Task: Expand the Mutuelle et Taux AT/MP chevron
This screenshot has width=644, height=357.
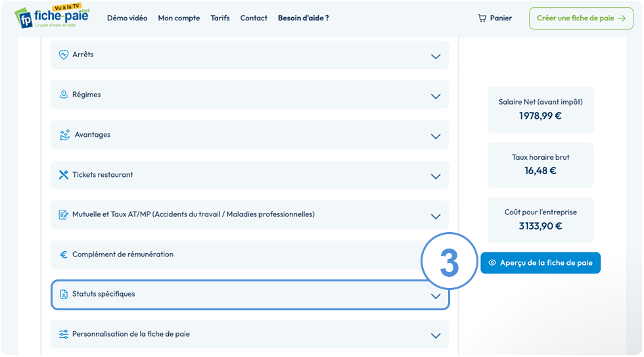Action: [436, 216]
